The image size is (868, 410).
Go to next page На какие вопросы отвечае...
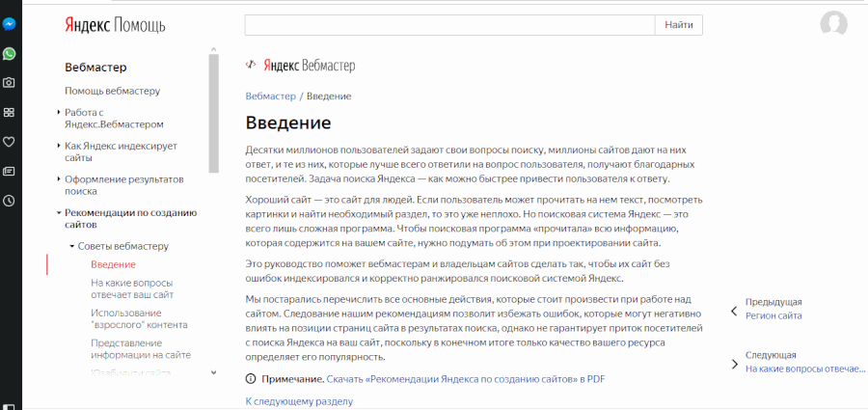click(805, 369)
